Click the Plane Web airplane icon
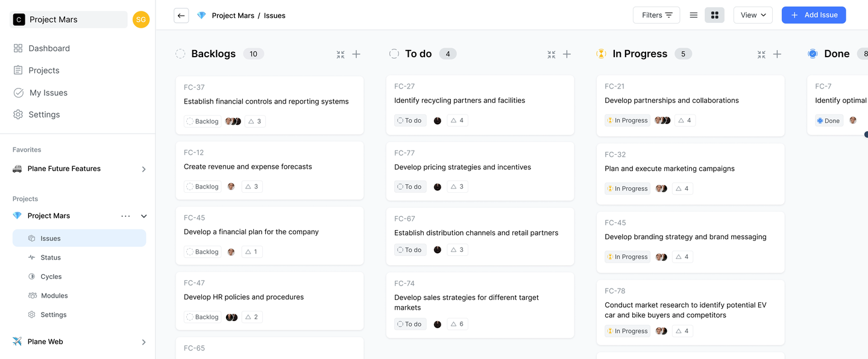Viewport: 868px width, 359px height. pyautogui.click(x=17, y=342)
